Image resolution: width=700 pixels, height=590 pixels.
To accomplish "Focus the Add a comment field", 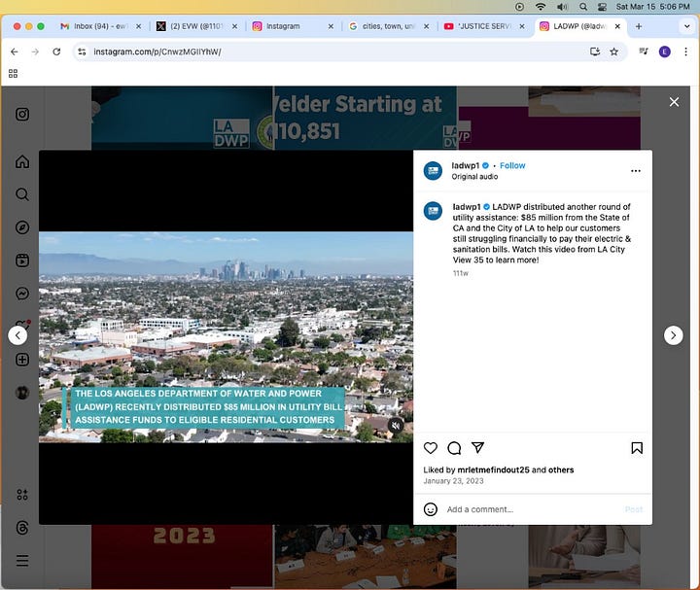I will [x=531, y=509].
